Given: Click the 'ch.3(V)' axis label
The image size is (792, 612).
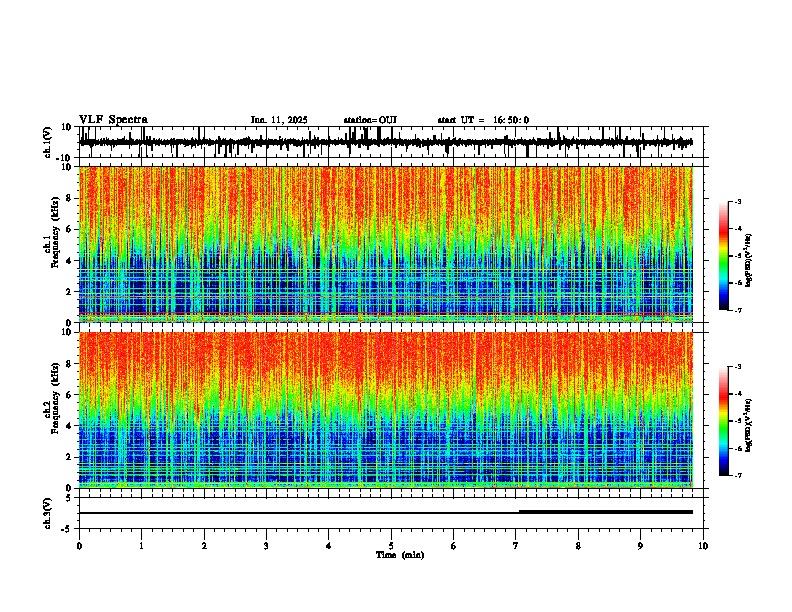Looking at the screenshot, I should pos(48,513).
